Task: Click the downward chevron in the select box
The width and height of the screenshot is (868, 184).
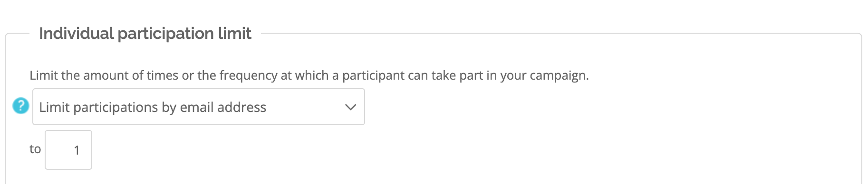Action: [x=350, y=107]
